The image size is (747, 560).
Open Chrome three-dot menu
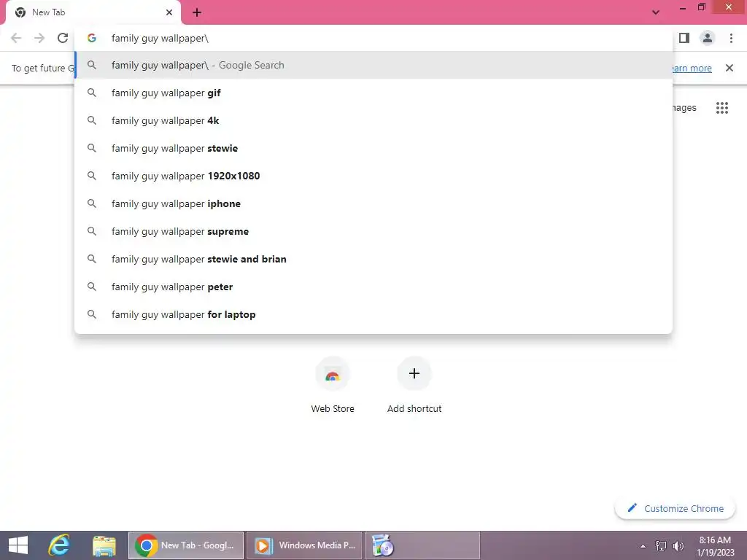pyautogui.click(x=731, y=38)
